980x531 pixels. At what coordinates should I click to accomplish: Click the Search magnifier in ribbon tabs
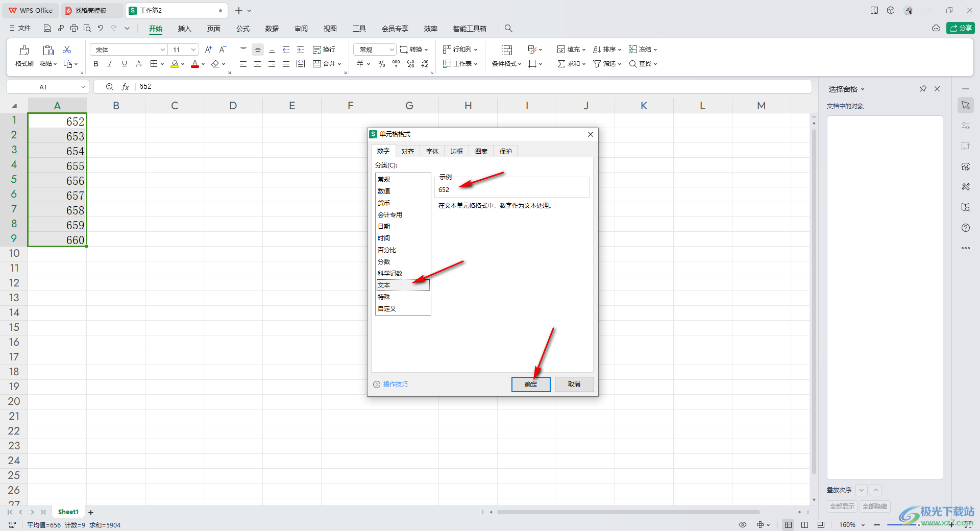tap(508, 28)
